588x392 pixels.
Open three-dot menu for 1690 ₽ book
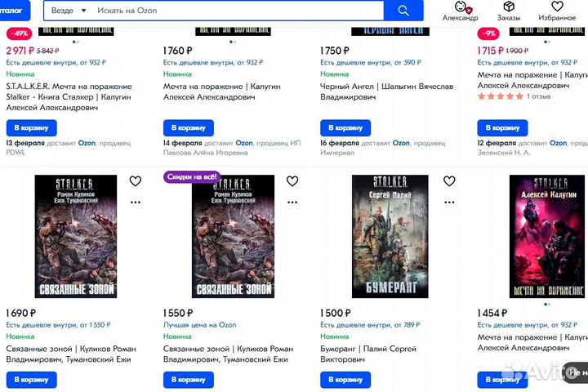coord(136,203)
